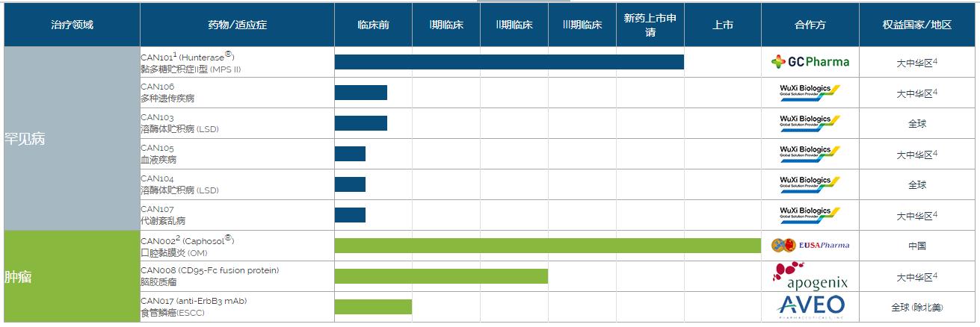Select the apogenix partner logo

pyautogui.click(x=810, y=276)
